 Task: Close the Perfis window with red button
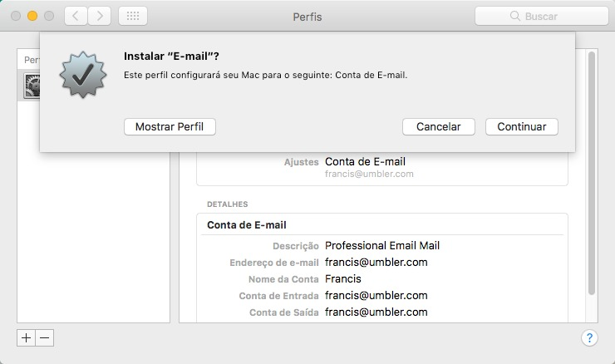(x=16, y=16)
